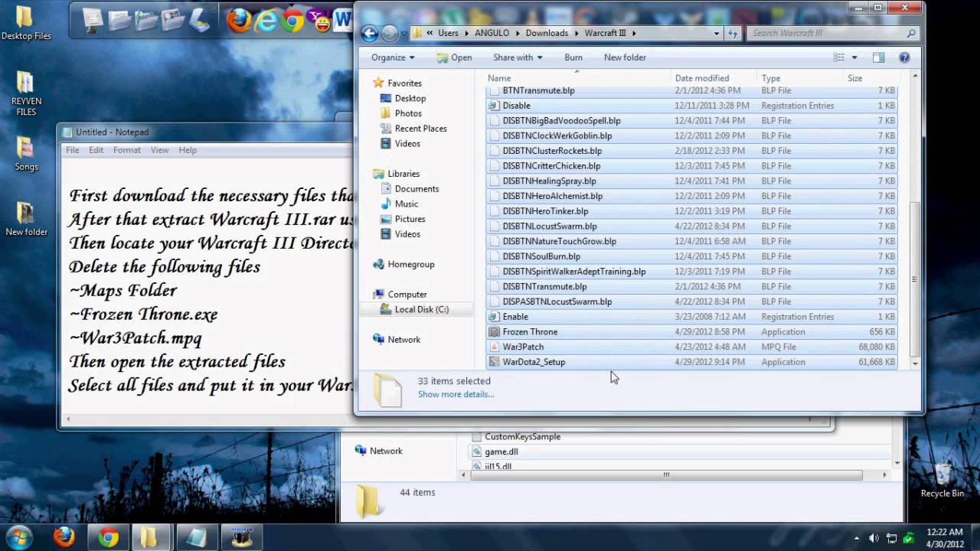
Task: Select Recent Places in the navigation pane
Action: [x=420, y=129]
